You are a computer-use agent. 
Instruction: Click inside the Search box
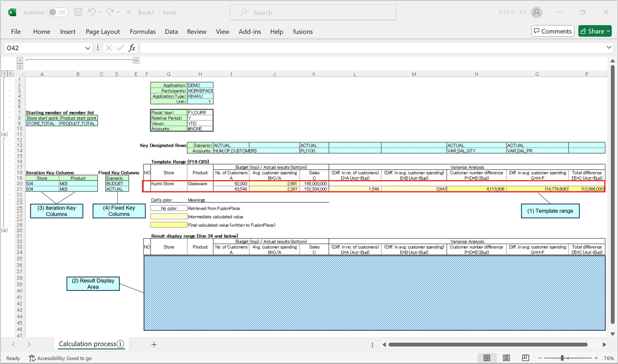click(312, 12)
